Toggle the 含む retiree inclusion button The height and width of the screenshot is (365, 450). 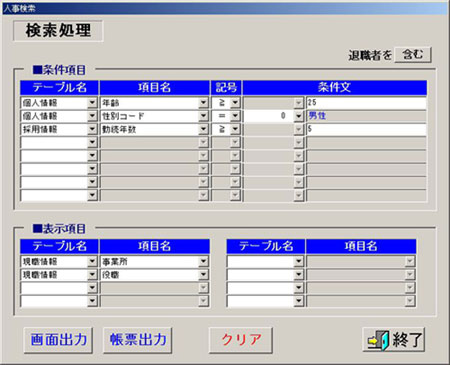click(413, 55)
